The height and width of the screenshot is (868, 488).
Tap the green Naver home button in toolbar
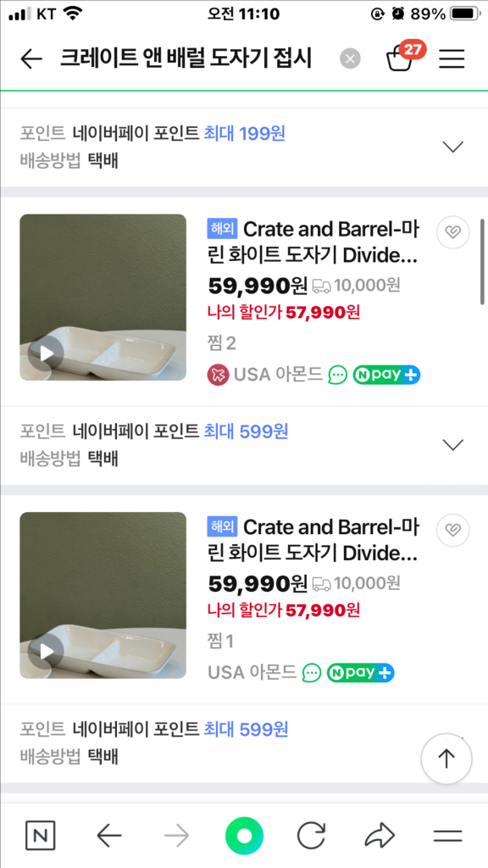point(244,836)
